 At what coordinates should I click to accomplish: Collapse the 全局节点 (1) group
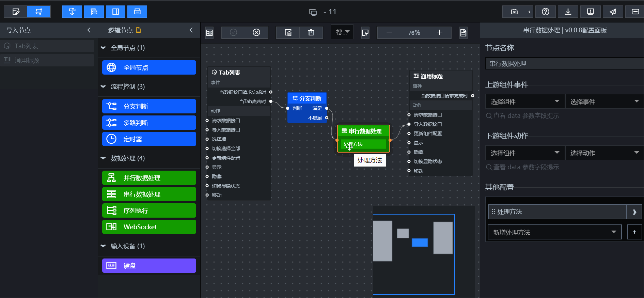click(103, 48)
